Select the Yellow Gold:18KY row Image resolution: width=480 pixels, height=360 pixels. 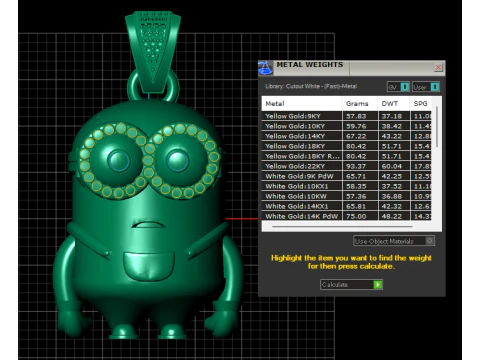[x=346, y=146]
